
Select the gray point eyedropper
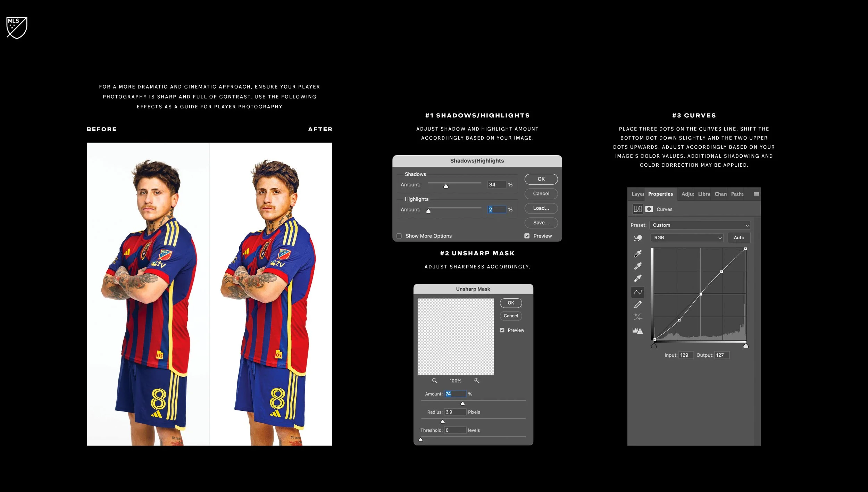[x=638, y=266]
